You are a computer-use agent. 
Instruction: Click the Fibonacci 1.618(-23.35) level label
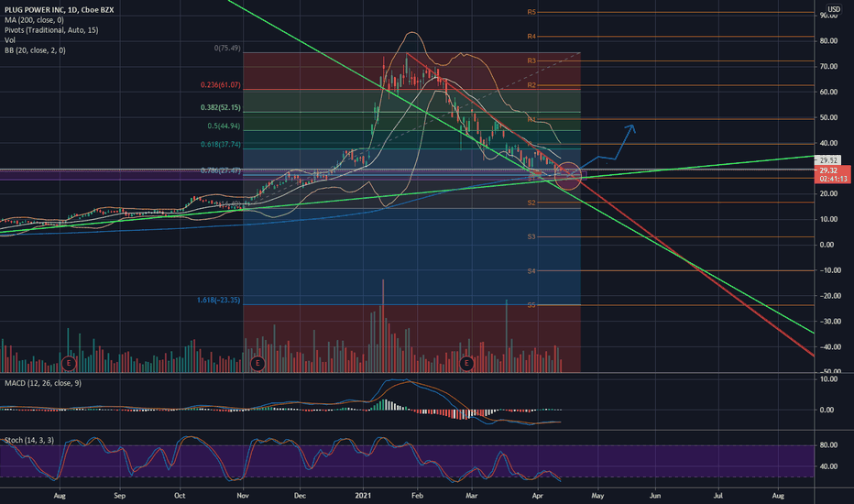(218, 301)
